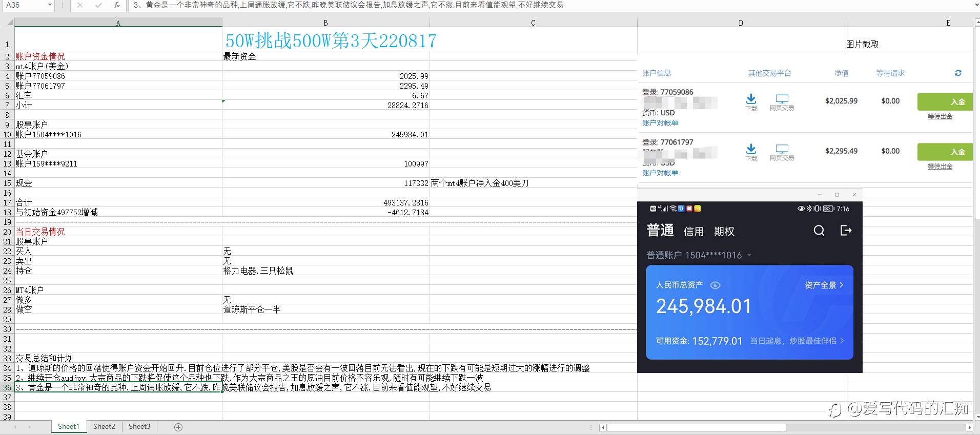Toggle eye icon beside 人民币总资产
This screenshot has height=435, width=980.
coord(715,285)
